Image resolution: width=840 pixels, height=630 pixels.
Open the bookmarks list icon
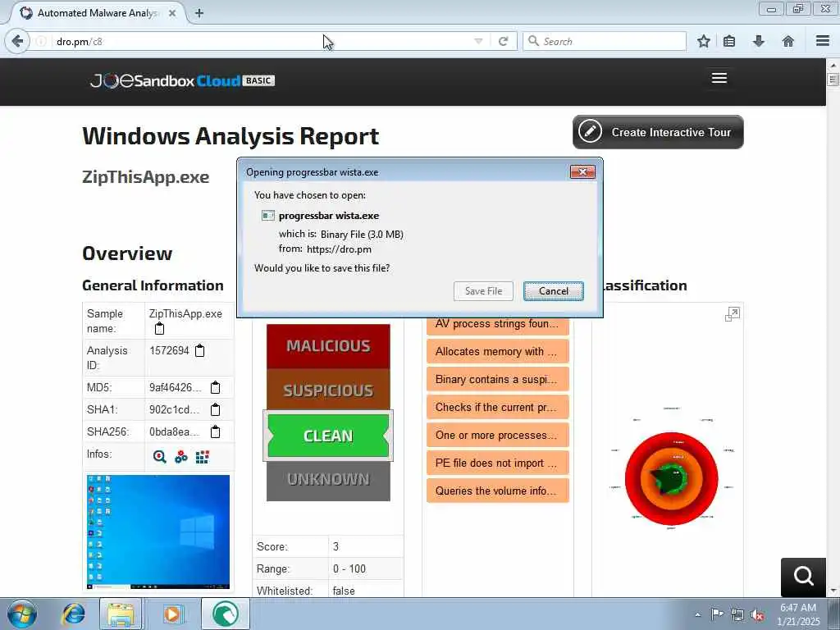click(729, 41)
